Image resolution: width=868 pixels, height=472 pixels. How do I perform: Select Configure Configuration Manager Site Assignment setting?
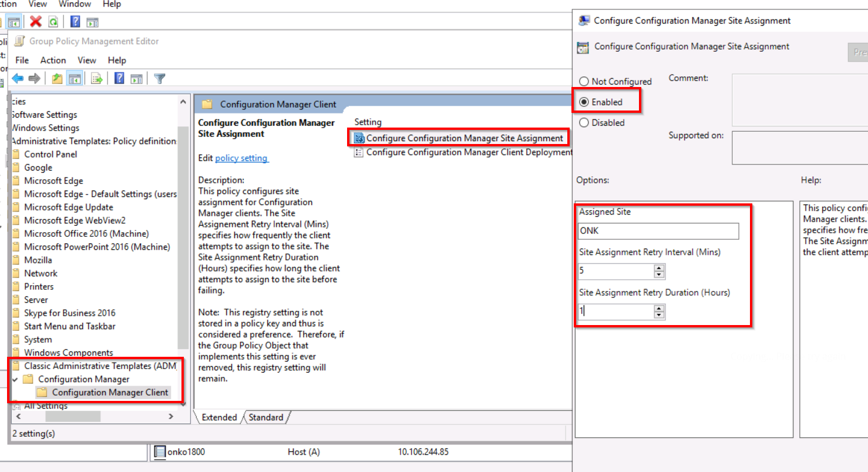pos(465,138)
